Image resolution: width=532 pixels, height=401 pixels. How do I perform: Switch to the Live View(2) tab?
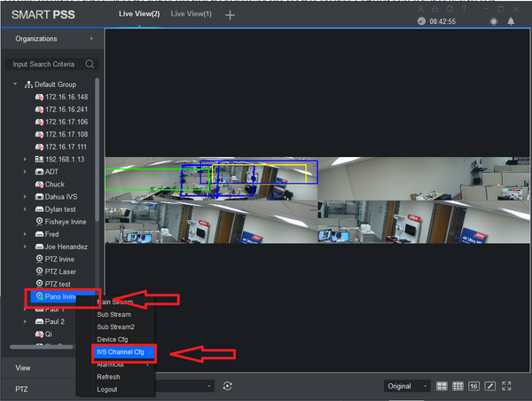139,14
